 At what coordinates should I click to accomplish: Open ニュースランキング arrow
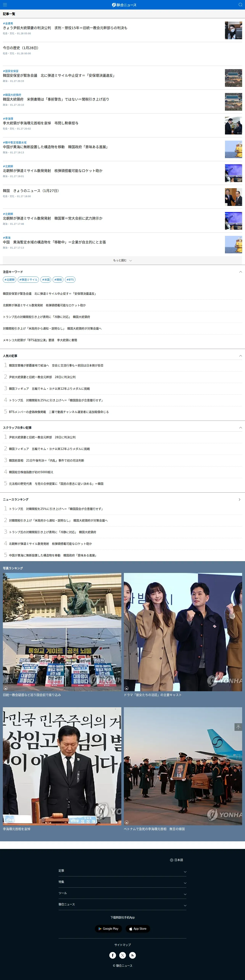pos(240,499)
